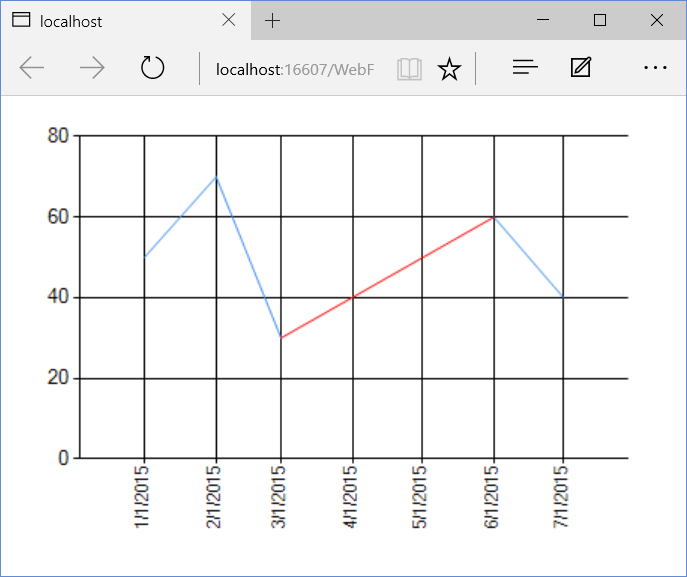Open the More actions ellipsis menu

coord(655,68)
